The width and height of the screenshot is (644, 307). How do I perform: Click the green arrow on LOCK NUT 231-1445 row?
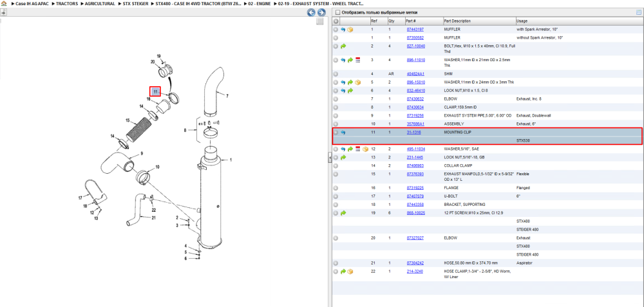point(343,157)
